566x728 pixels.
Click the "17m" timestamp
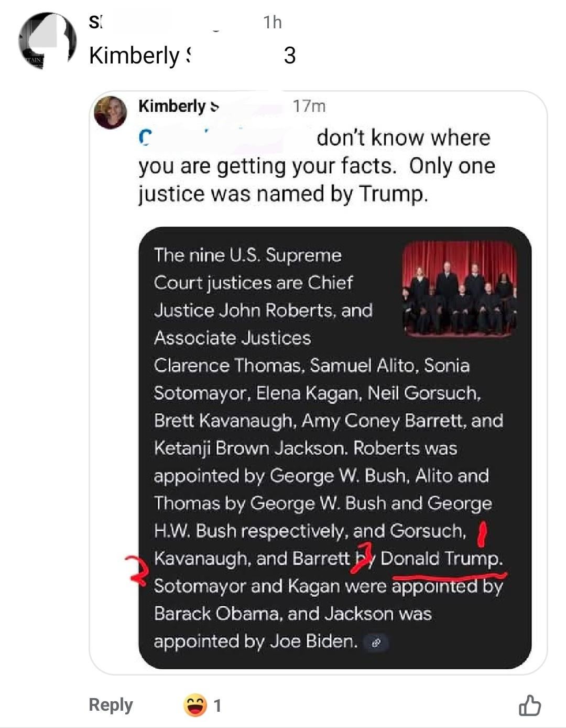(x=309, y=106)
